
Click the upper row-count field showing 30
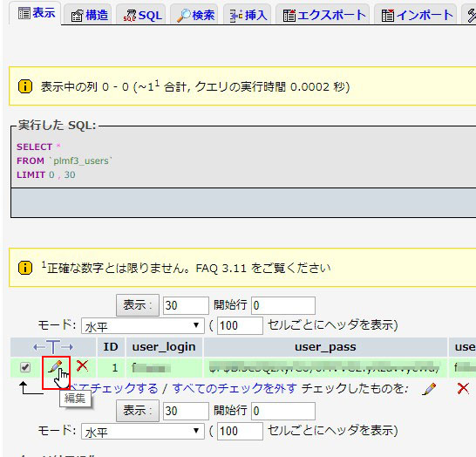coord(186,305)
